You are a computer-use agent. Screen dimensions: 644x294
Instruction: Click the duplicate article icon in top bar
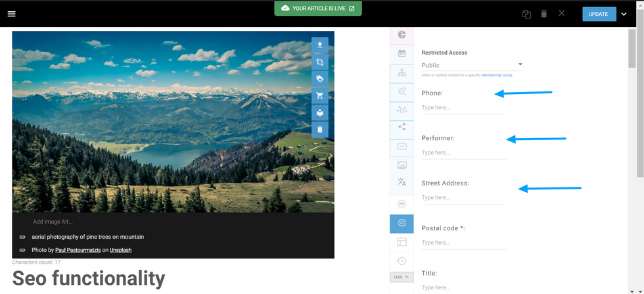(x=526, y=14)
